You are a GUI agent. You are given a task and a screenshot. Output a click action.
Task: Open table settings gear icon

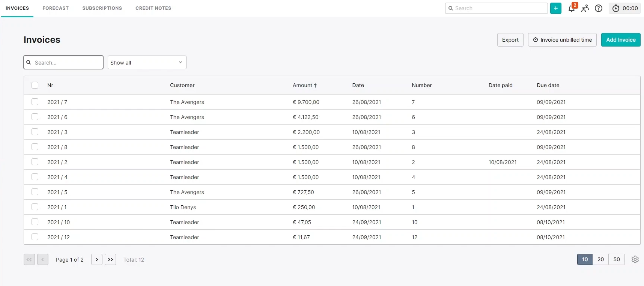pos(635,259)
